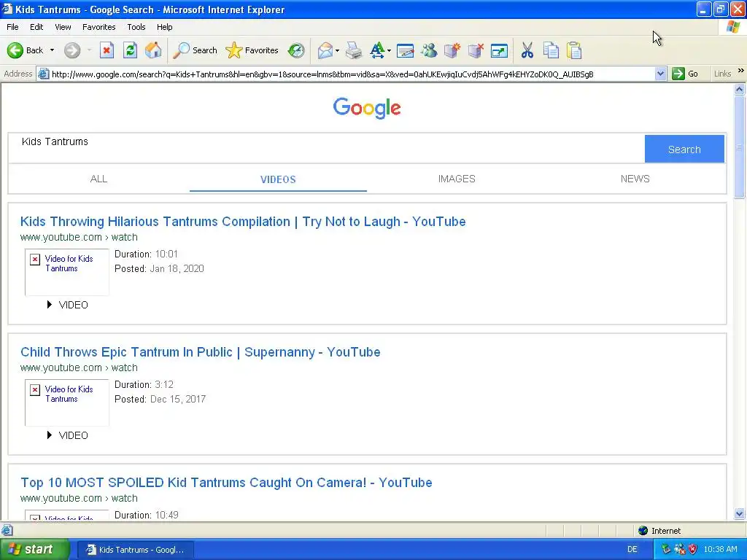Select Kids Tantrums taskbar window button
This screenshot has width=747, height=560.
click(135, 550)
